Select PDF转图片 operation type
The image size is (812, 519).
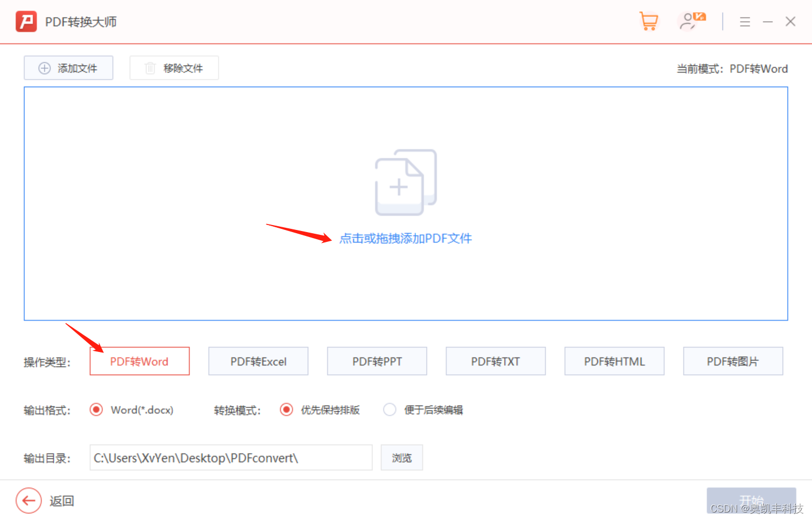pos(733,361)
